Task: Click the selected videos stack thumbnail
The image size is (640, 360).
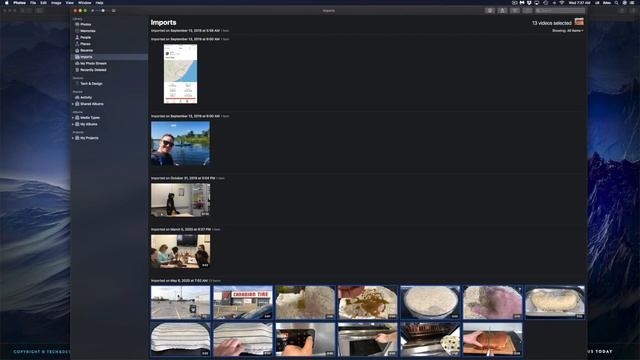Action: pos(579,22)
